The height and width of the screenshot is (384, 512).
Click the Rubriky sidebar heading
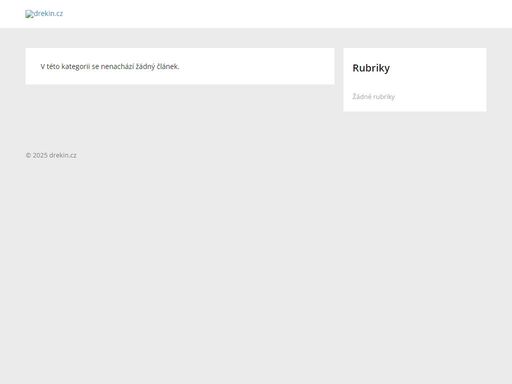coord(371,68)
